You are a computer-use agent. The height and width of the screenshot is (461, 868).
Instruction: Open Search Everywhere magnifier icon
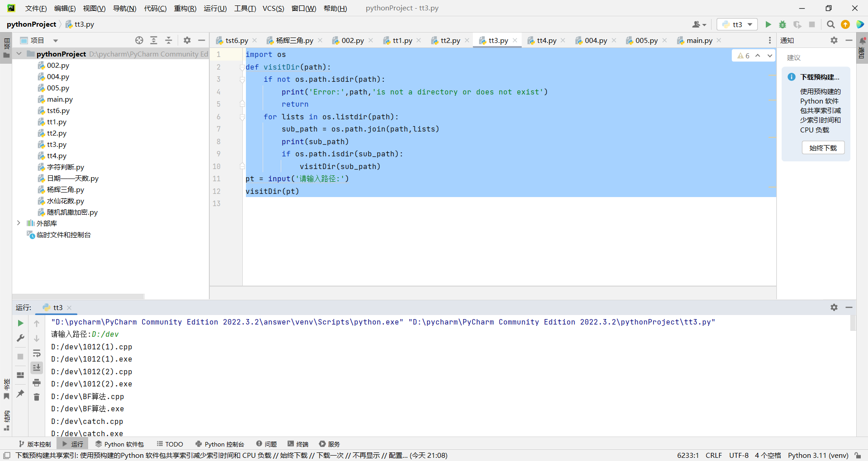tap(831, 24)
